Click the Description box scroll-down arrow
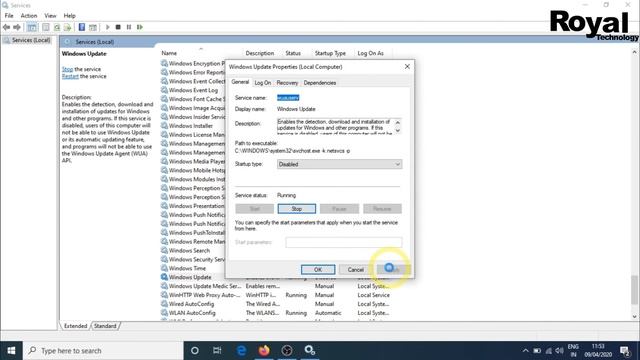This screenshot has height=360, width=640. click(x=398, y=131)
